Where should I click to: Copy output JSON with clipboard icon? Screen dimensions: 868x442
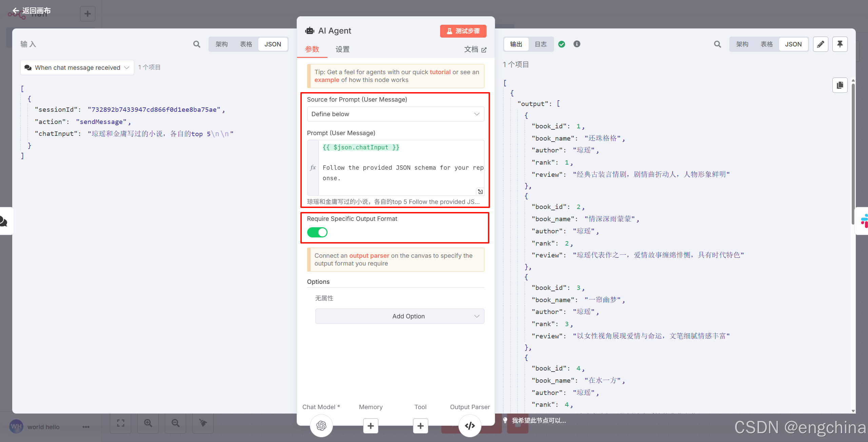pyautogui.click(x=840, y=85)
